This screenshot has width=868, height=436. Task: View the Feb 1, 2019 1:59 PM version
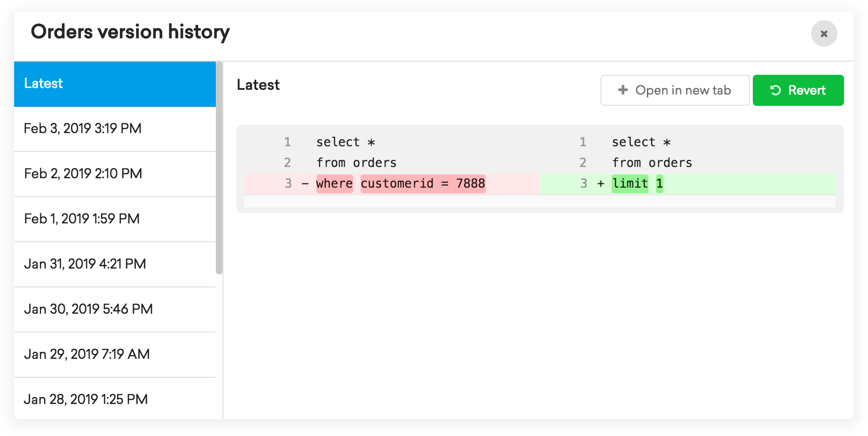115,219
